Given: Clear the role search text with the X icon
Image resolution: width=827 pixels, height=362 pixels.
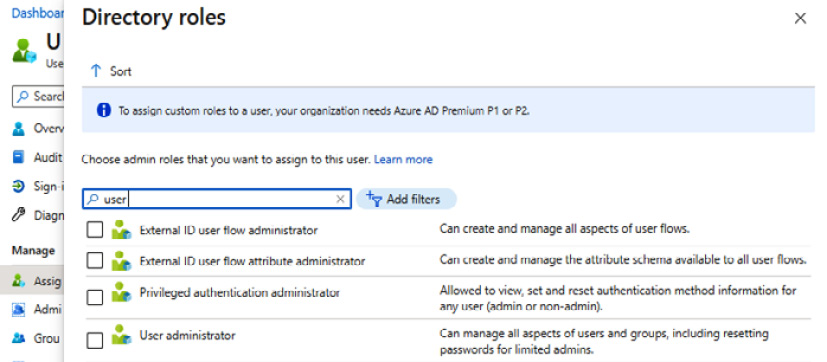Looking at the screenshot, I should point(340,199).
